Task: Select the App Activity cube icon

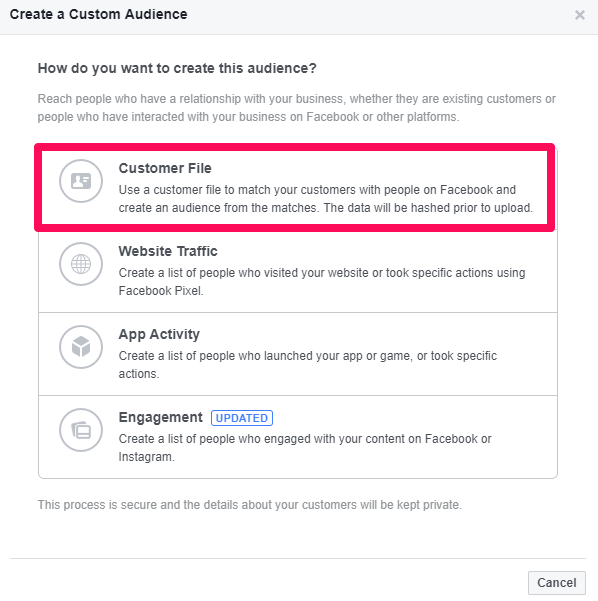Action: pos(81,347)
